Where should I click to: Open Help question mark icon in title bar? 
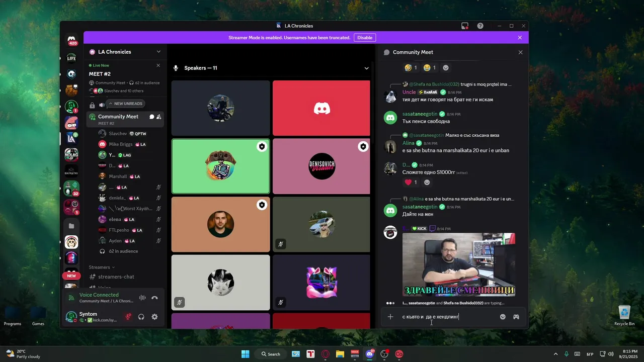(480, 26)
